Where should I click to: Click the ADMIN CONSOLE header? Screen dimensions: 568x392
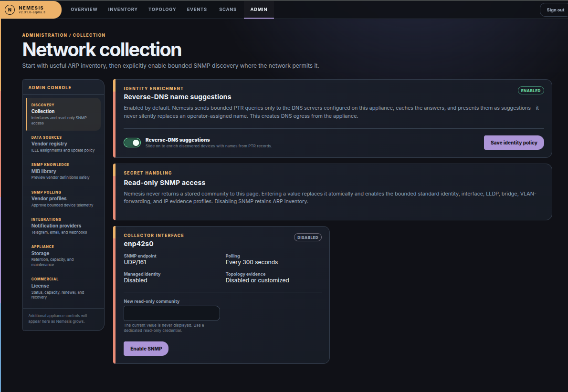(50, 88)
